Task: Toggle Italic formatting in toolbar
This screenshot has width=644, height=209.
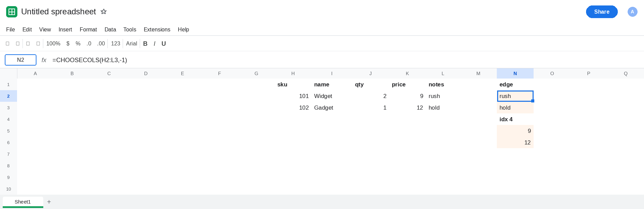Action: (x=154, y=44)
